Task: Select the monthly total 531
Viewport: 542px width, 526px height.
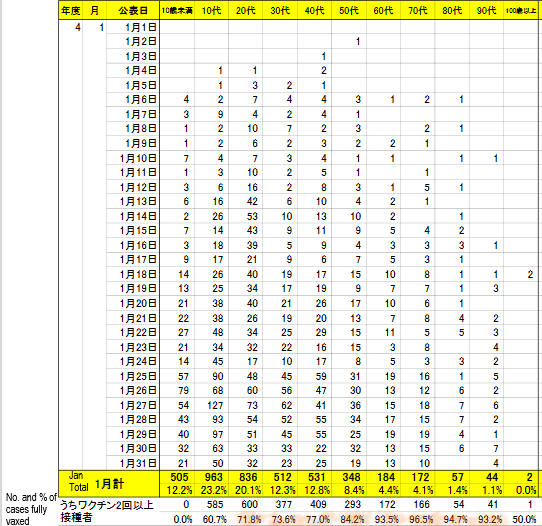Action: point(317,477)
